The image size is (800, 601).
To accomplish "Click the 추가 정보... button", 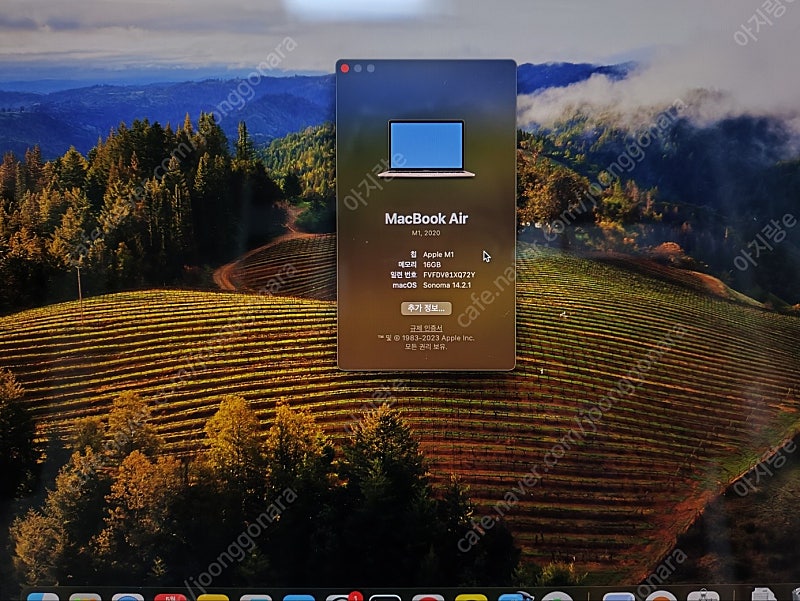I will [x=426, y=308].
